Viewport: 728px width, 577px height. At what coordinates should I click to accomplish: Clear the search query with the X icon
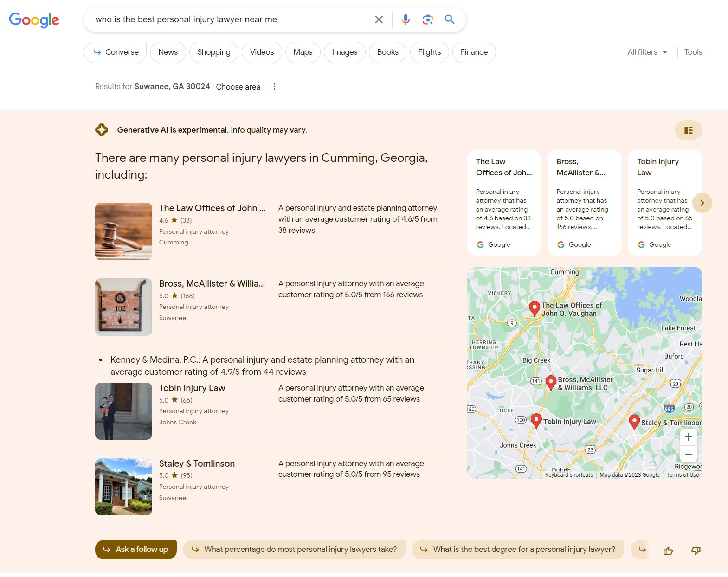click(x=379, y=19)
